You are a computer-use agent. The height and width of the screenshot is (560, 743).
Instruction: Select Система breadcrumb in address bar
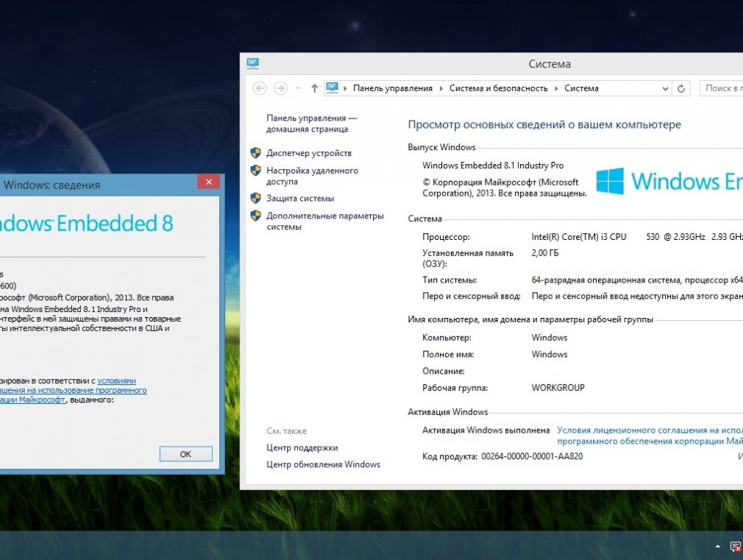click(x=581, y=88)
